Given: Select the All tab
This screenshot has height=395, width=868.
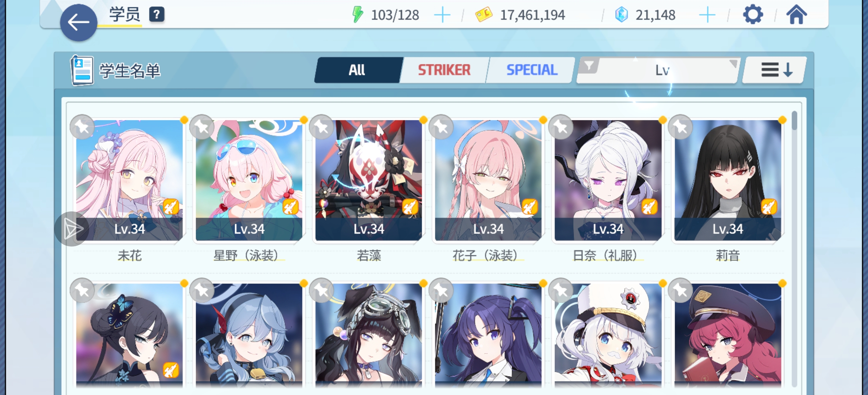Looking at the screenshot, I should pyautogui.click(x=358, y=70).
